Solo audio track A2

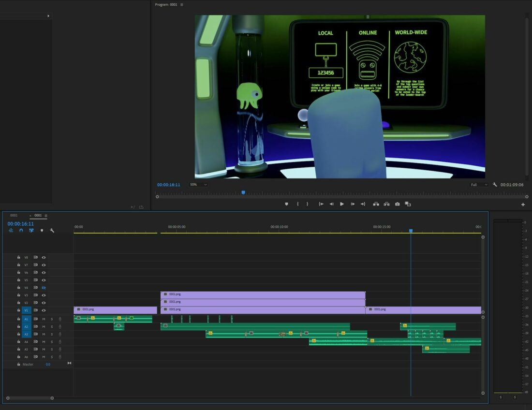52,326
